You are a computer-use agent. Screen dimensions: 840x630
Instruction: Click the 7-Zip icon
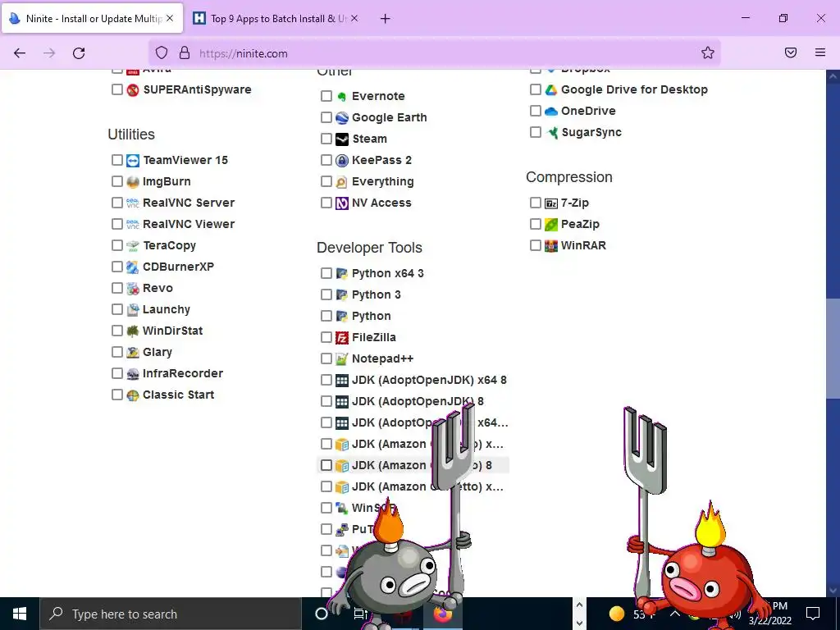point(551,203)
